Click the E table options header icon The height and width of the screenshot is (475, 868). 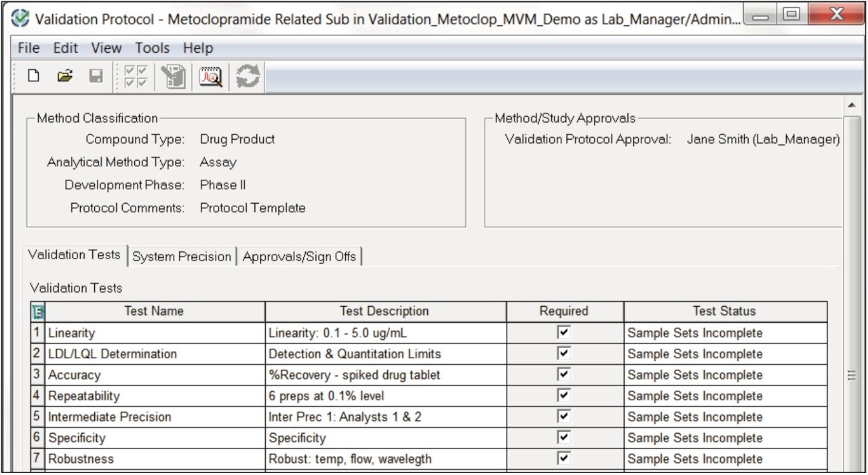click(x=39, y=311)
